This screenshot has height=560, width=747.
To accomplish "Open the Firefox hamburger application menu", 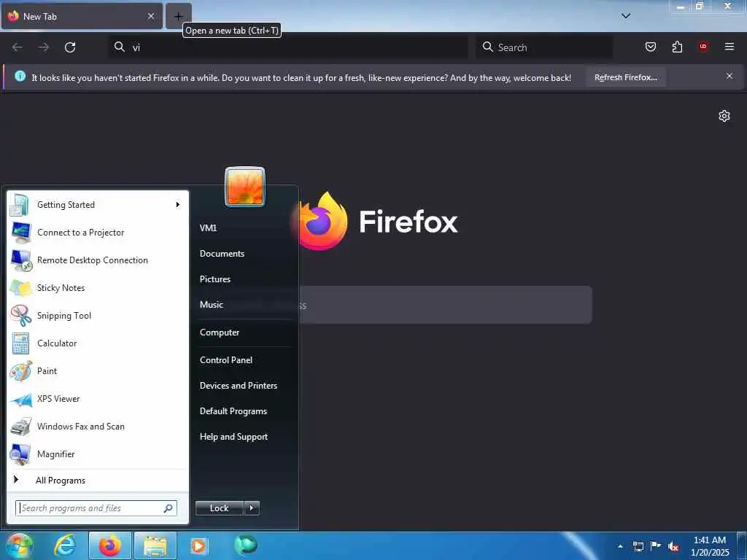I will tap(729, 47).
